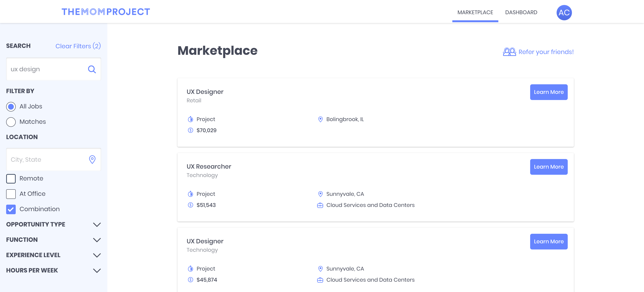Viewport: 644px width, 292px height.
Task: Click the stopwatch icon in UX Researcher card
Action: [x=190, y=194]
